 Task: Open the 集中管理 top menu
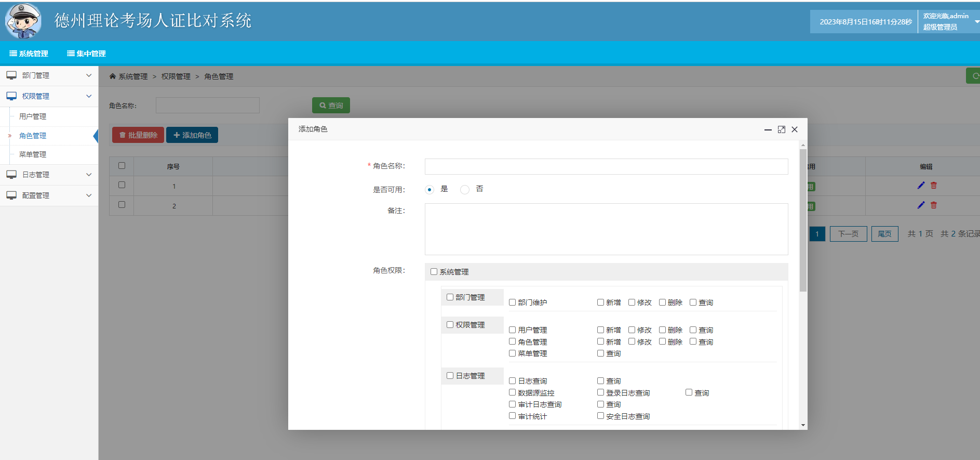tap(87, 54)
